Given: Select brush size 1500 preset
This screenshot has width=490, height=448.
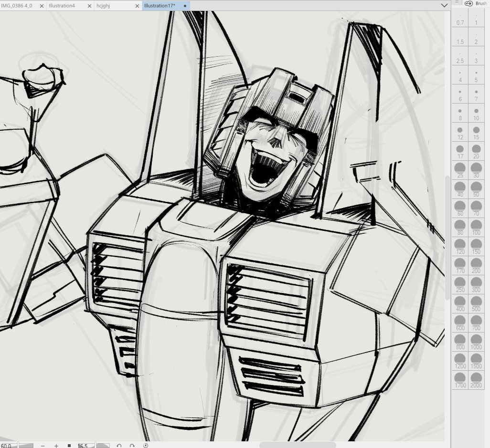Looking at the screenshot, I should (476, 361).
